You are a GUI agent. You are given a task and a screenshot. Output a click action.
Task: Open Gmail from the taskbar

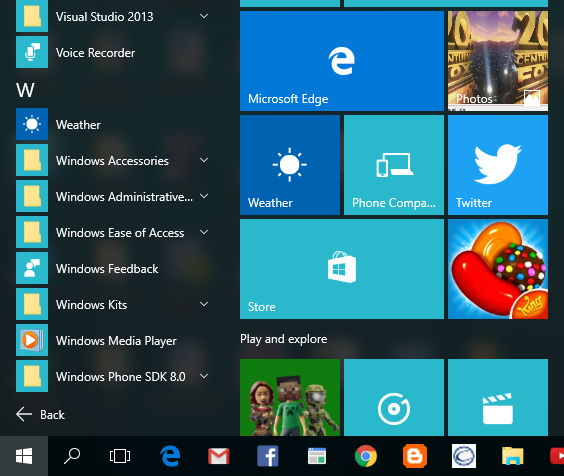click(x=219, y=456)
